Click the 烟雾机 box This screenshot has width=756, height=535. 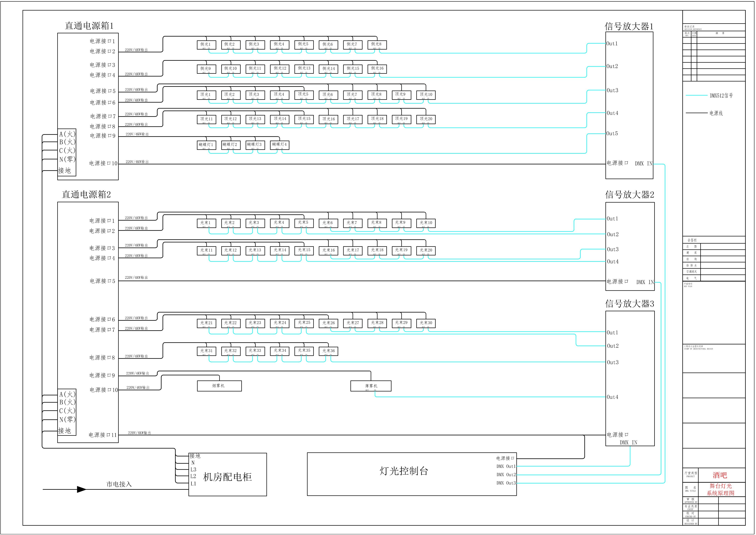219,386
